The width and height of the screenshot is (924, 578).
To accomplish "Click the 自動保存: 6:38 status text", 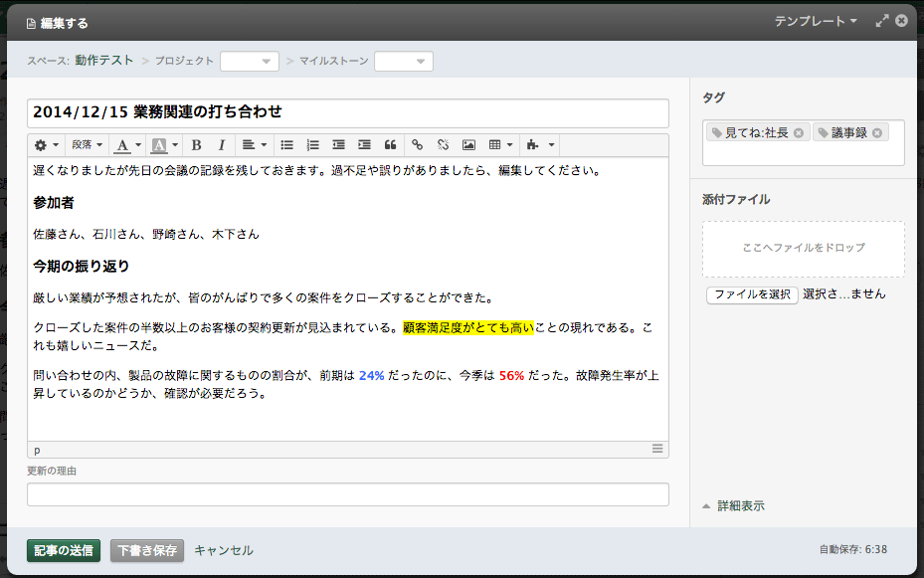I will (x=853, y=550).
